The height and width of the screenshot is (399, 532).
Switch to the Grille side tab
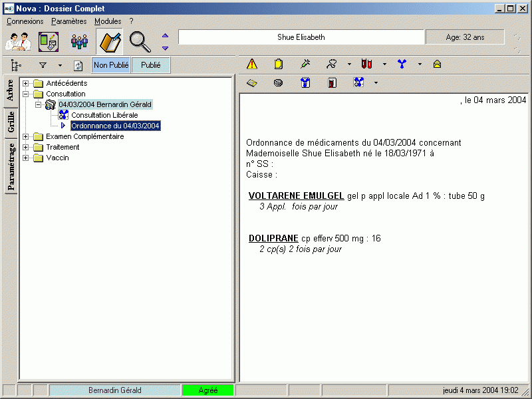pyautogui.click(x=11, y=122)
